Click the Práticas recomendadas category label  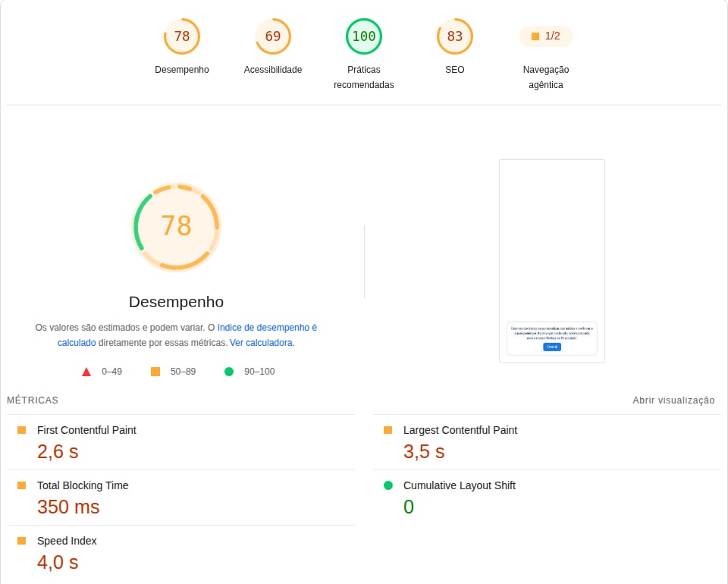point(364,77)
